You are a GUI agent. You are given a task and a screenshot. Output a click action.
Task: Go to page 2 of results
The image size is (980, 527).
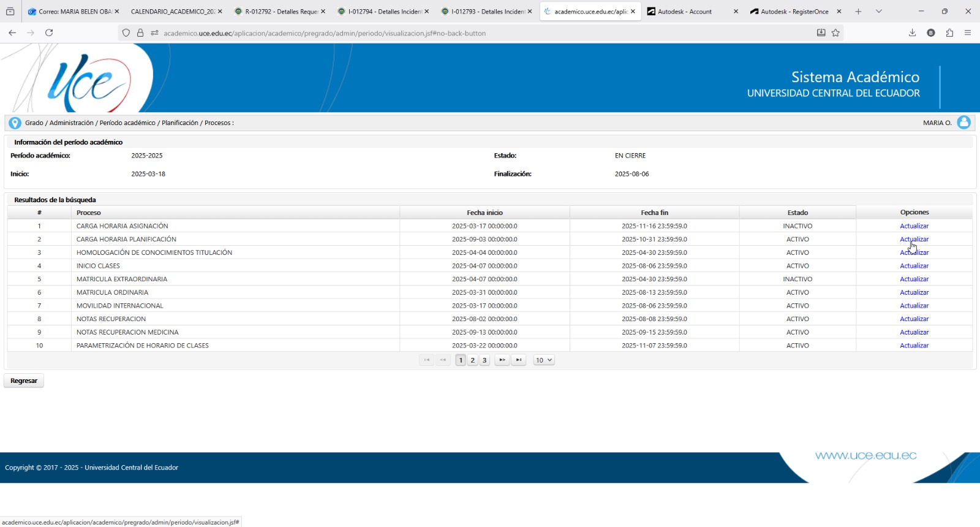pyautogui.click(x=472, y=360)
